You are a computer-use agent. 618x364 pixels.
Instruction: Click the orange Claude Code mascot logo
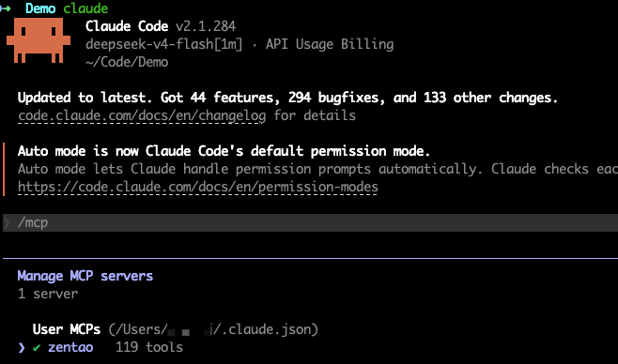tap(39, 40)
